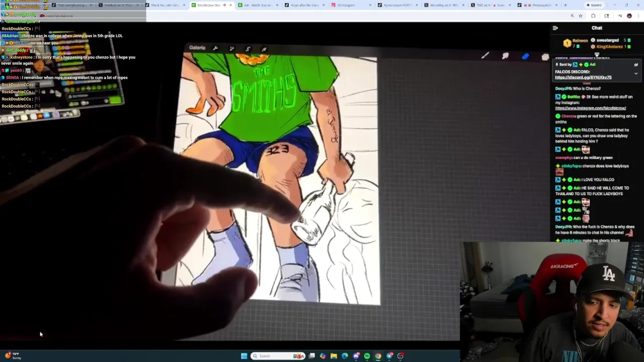Open the browser zoom magnifier icon
This screenshot has height=362, width=644.
coord(572,16)
